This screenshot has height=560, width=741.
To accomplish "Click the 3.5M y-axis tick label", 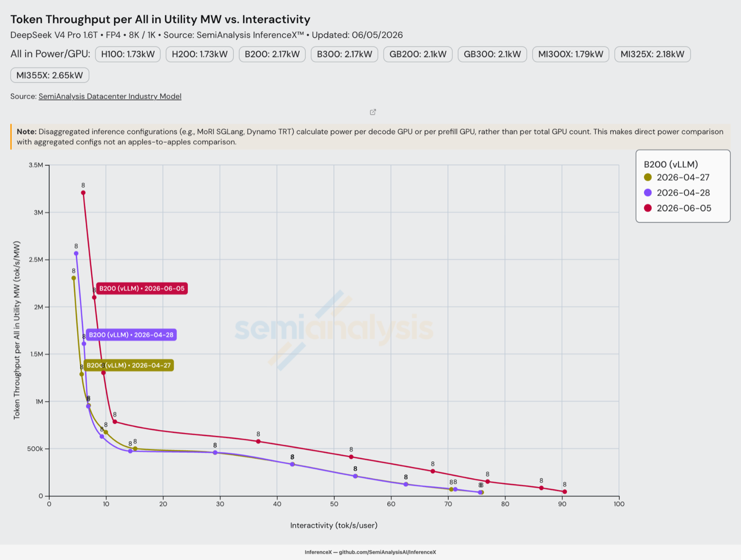I will (x=36, y=165).
